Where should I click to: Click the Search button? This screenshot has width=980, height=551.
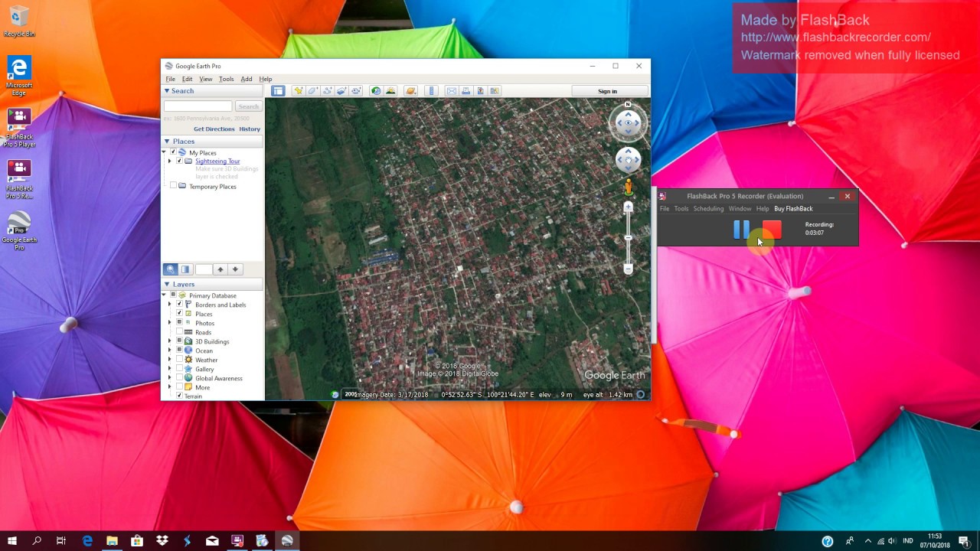pyautogui.click(x=248, y=106)
